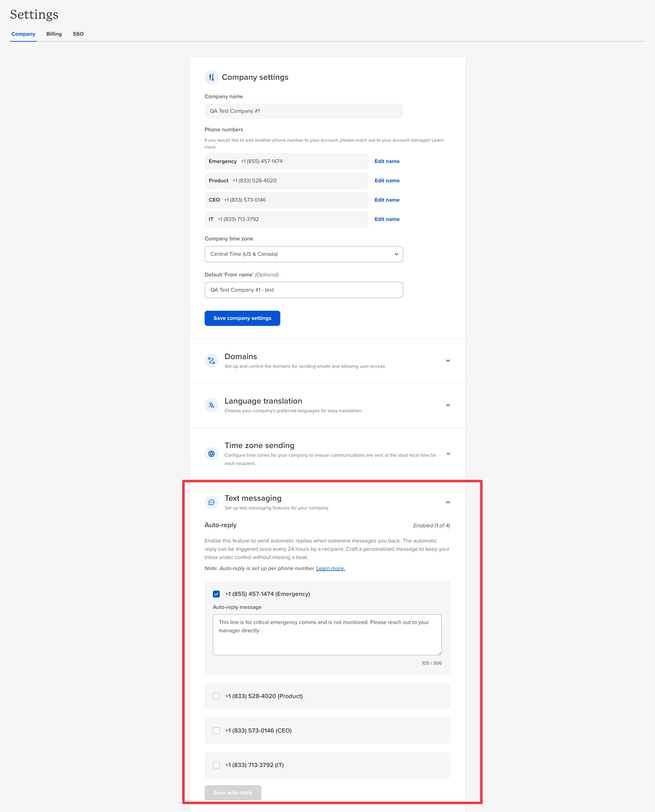Click Edit name for Emergency number
The image size is (655, 812).
coord(387,161)
